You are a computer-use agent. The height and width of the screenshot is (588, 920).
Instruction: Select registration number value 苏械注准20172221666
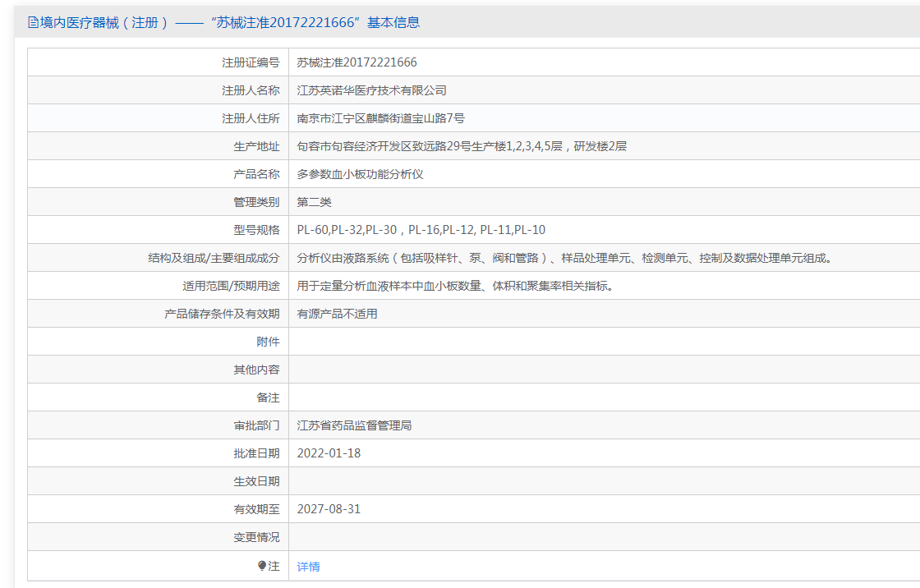(356, 62)
